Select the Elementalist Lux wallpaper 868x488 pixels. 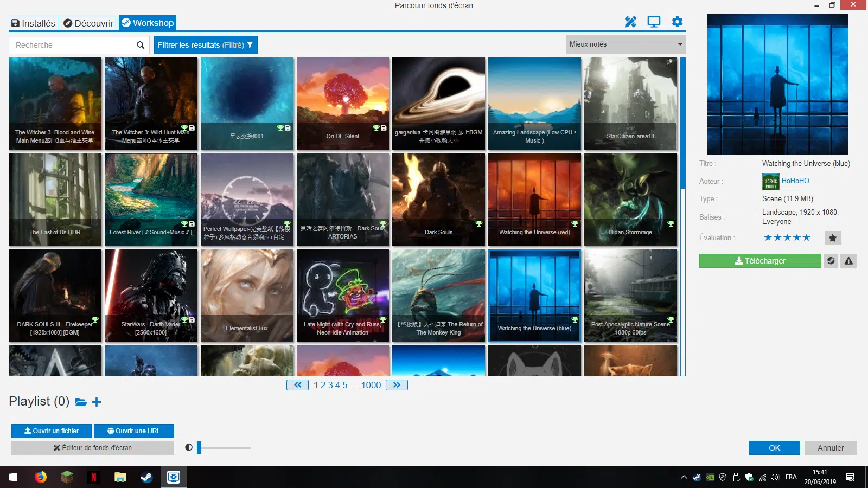247,296
